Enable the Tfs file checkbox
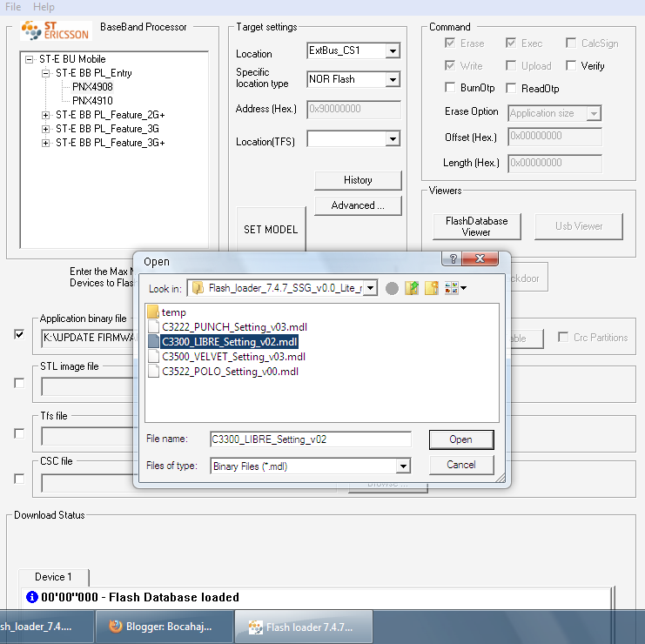Image resolution: width=645 pixels, height=644 pixels. point(19,433)
